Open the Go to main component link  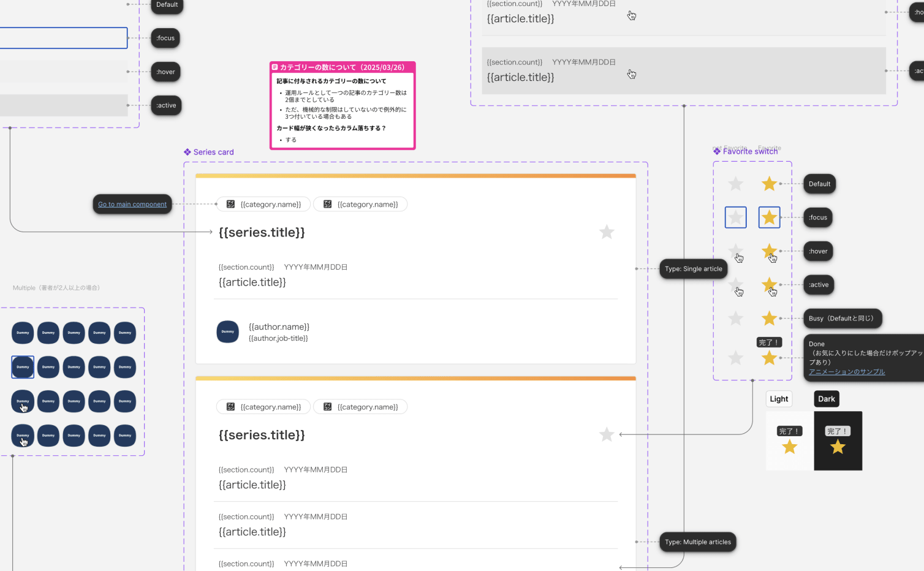[132, 205]
